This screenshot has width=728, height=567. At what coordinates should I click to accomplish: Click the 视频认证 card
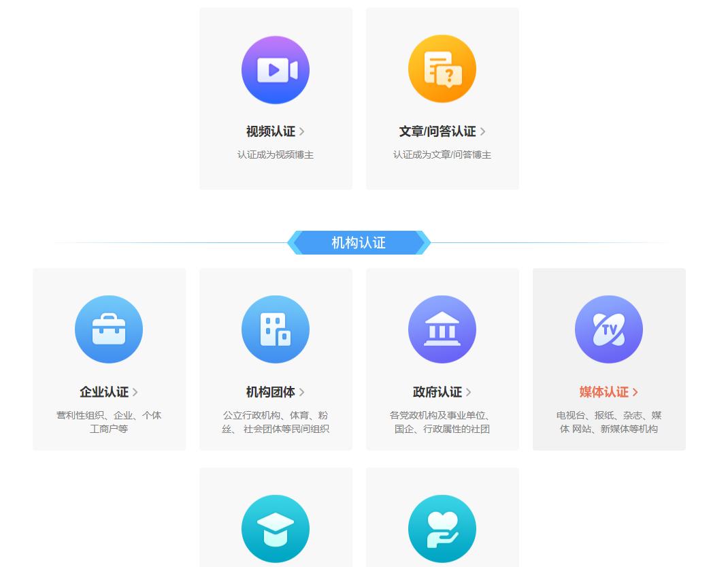tap(276, 99)
